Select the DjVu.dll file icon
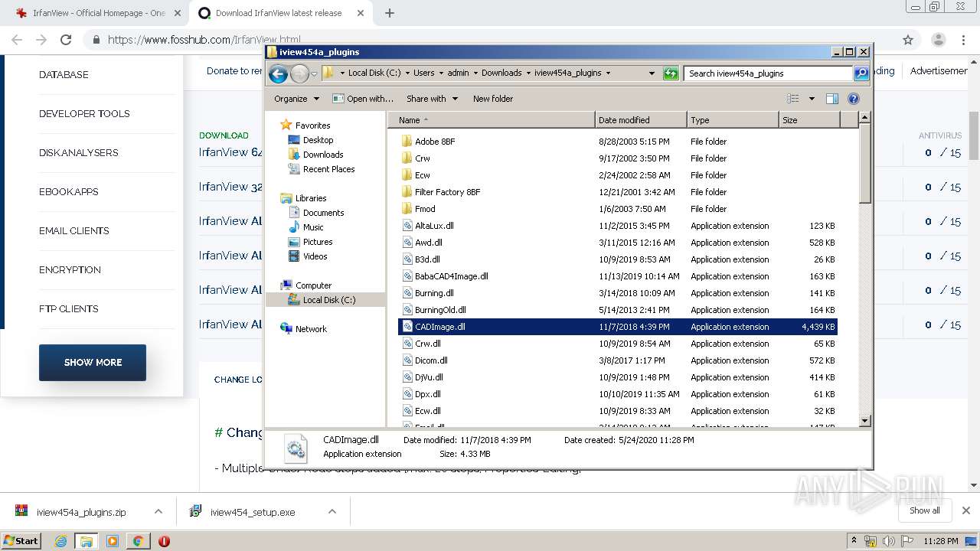The image size is (980, 551). click(x=407, y=377)
